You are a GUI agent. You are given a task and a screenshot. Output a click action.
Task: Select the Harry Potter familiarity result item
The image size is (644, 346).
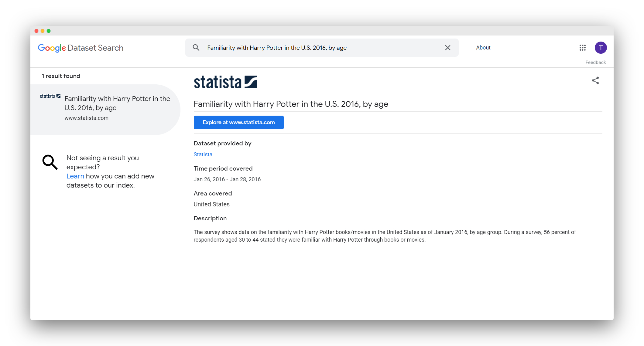click(x=117, y=103)
